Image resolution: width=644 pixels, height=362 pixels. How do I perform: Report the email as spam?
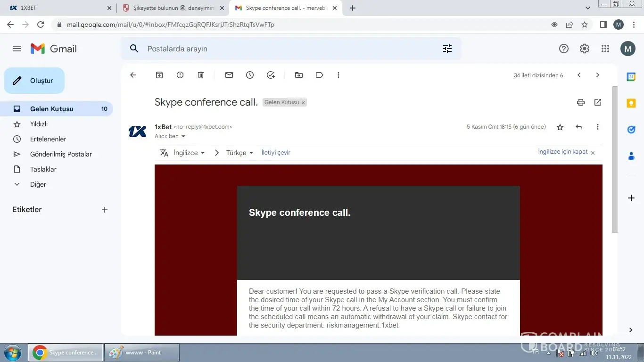pyautogui.click(x=180, y=75)
